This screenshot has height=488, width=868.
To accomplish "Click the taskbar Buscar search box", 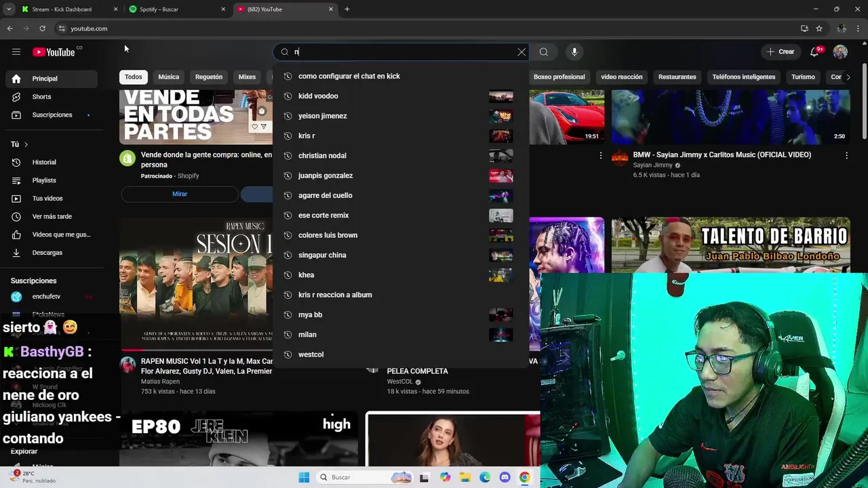I will tap(365, 477).
